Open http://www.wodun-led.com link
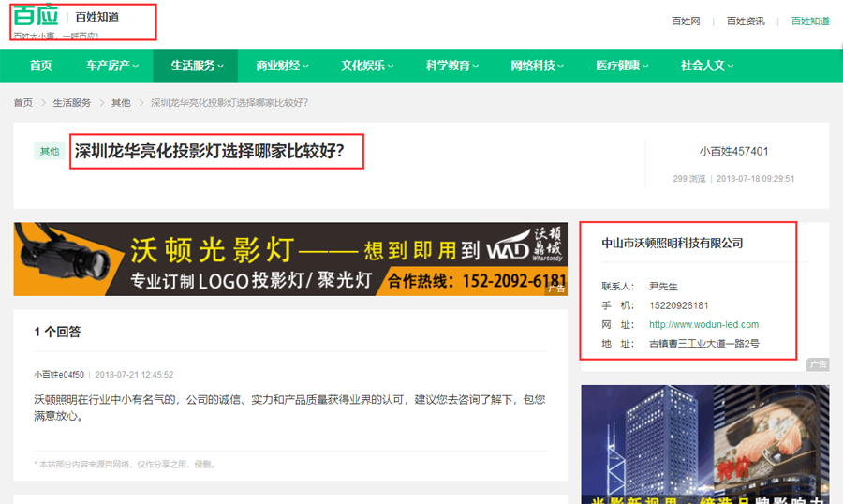Screen dimensions: 843x504 click(x=703, y=324)
